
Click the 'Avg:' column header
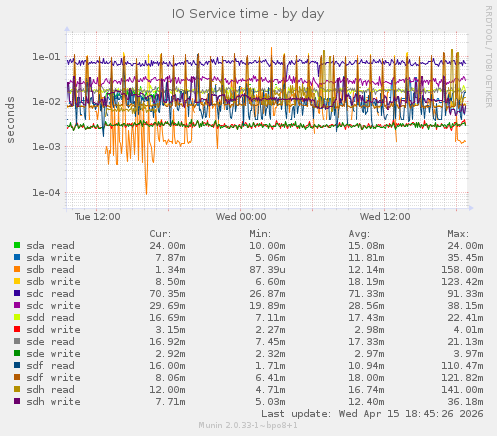[x=359, y=234]
